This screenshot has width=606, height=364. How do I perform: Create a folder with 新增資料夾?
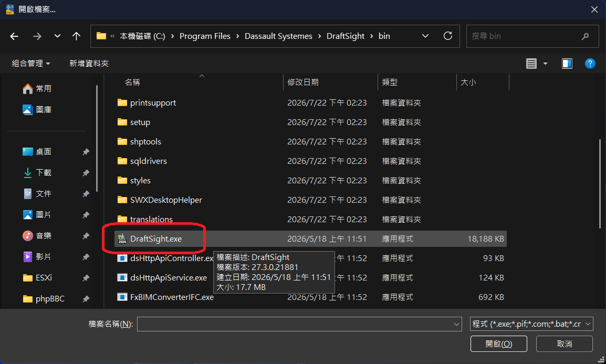tap(89, 64)
